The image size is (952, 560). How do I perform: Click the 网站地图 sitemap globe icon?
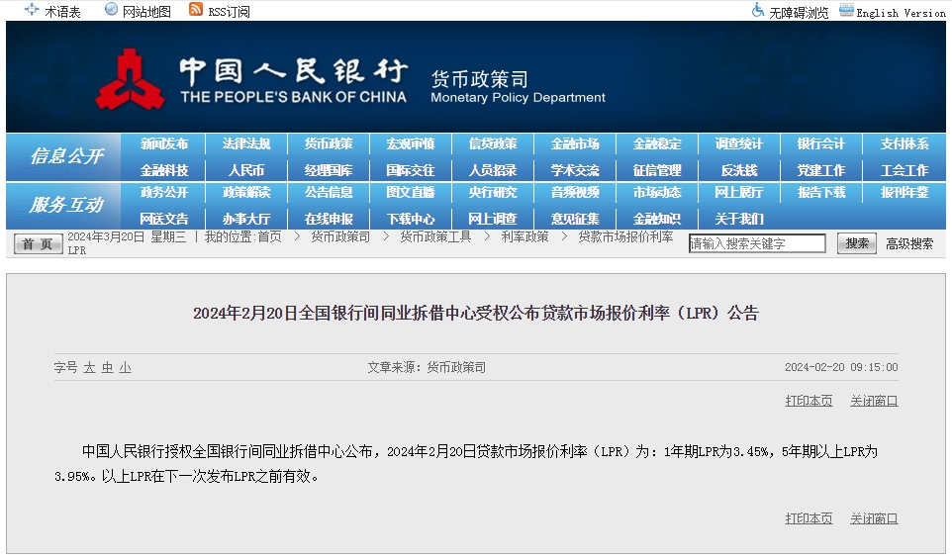coord(111,10)
